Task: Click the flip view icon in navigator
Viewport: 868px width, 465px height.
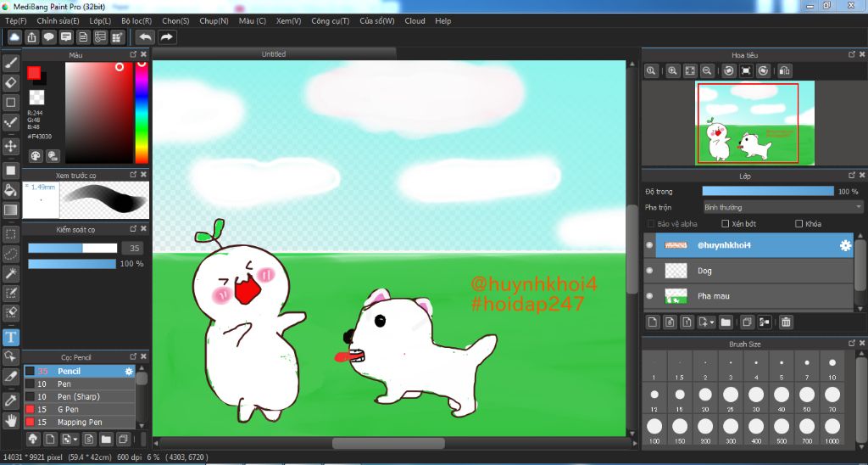Action: 784,71
